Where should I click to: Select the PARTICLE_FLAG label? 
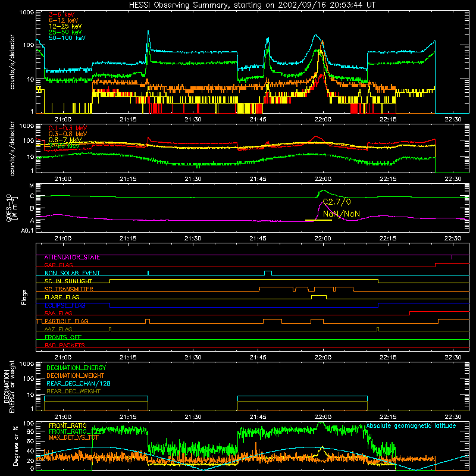coord(67,321)
